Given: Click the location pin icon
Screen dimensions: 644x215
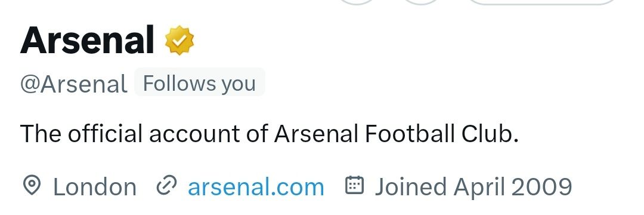Looking at the screenshot, I should (31, 186).
